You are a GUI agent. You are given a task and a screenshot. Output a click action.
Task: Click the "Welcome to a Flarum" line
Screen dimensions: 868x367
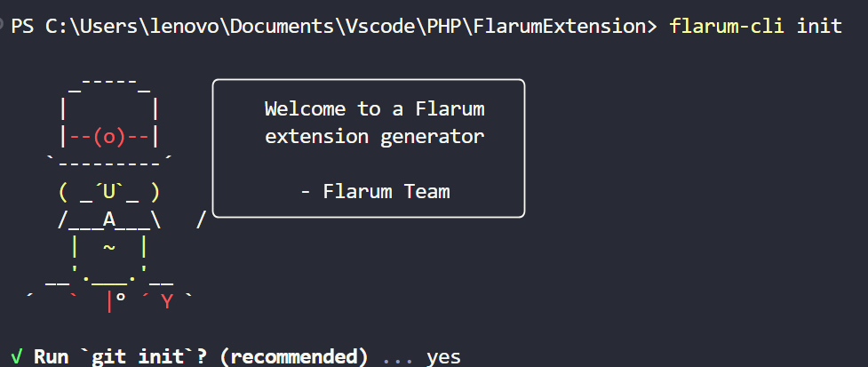375,109
